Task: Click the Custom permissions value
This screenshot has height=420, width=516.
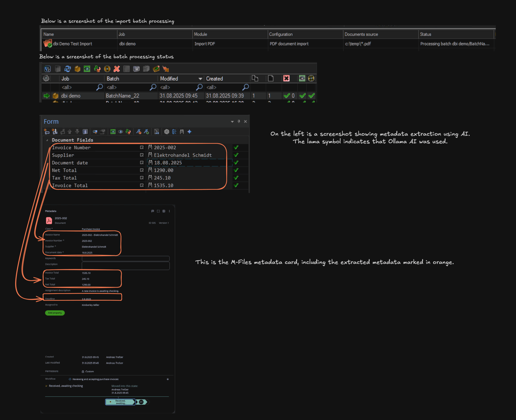Action: pos(89,372)
